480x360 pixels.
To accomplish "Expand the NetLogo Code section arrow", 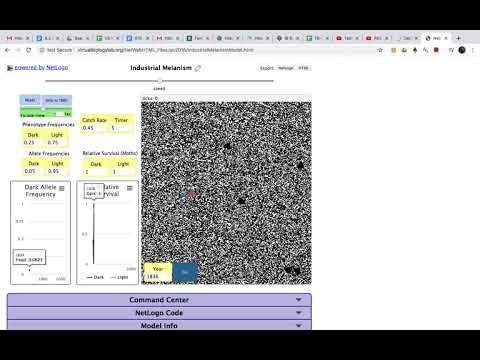I will 299,313.
